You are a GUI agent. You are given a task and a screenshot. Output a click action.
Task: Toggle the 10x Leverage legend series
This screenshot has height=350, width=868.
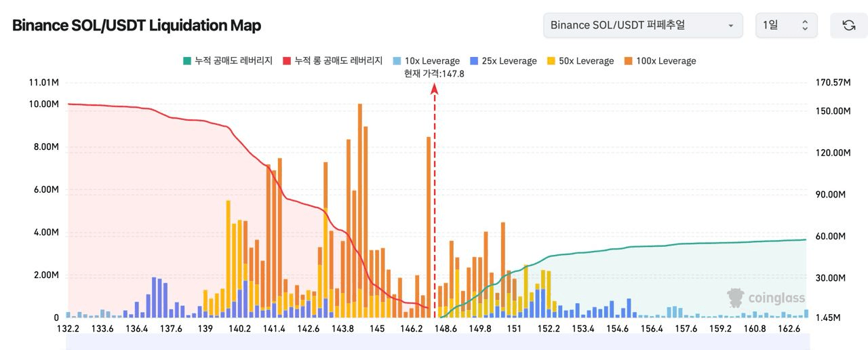click(426, 60)
